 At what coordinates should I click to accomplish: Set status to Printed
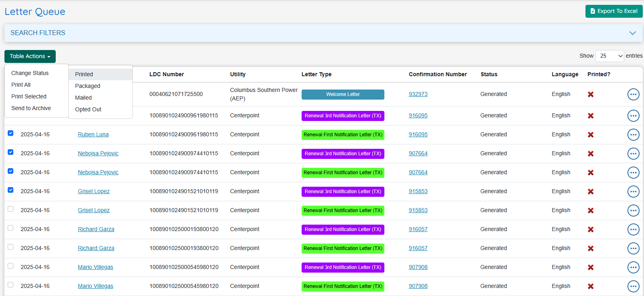(101, 74)
